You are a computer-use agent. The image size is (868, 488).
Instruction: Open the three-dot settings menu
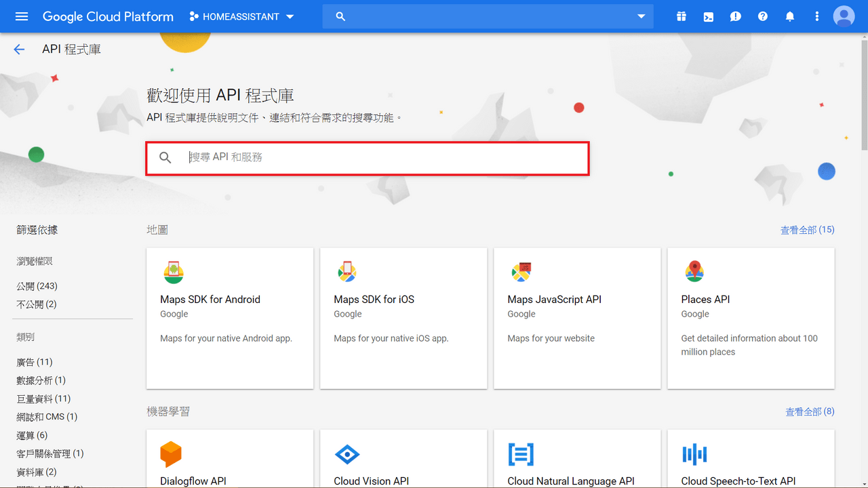[x=817, y=16]
